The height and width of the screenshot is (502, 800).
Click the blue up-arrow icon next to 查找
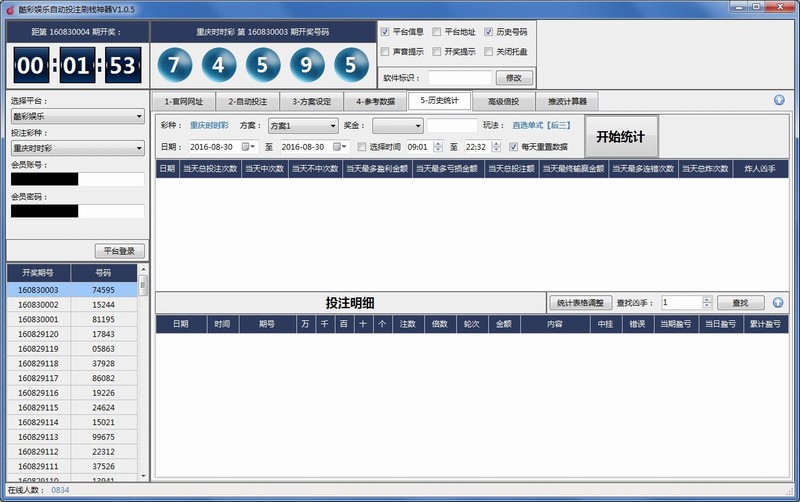pos(778,302)
